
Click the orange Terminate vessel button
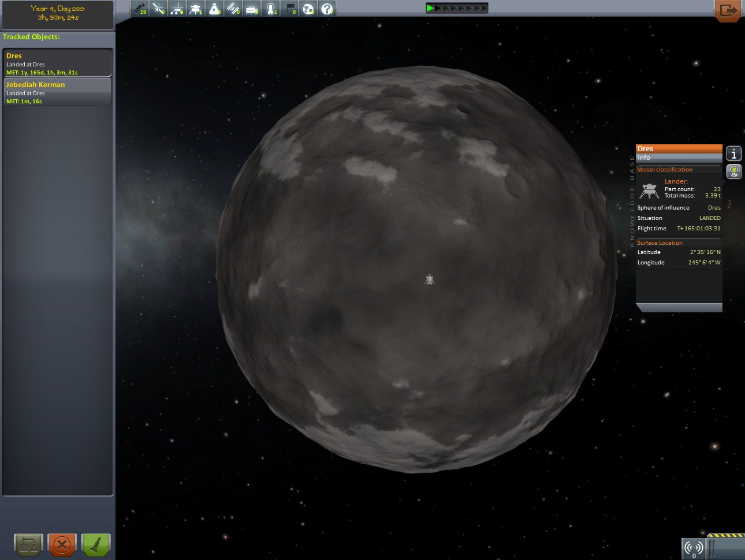[62, 544]
